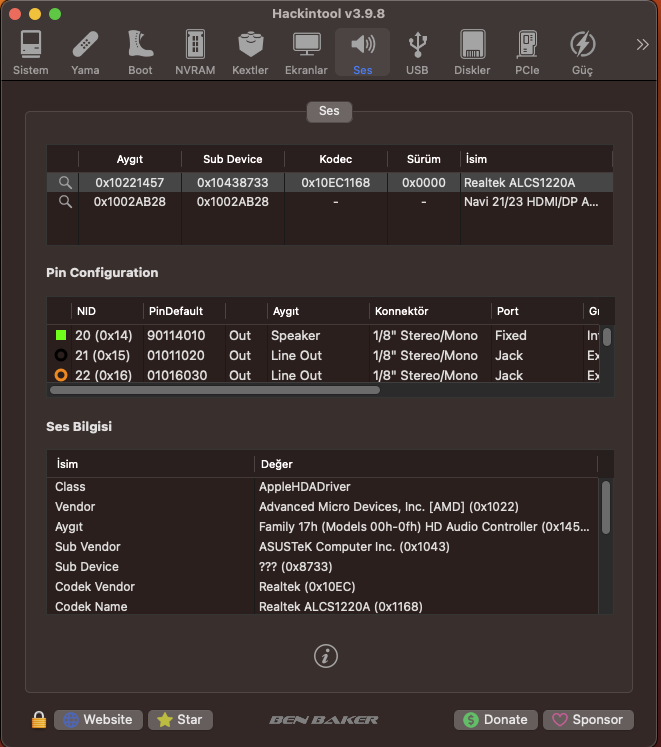Click PinDefault value 90114010
This screenshot has width=661, height=747.
[176, 335]
